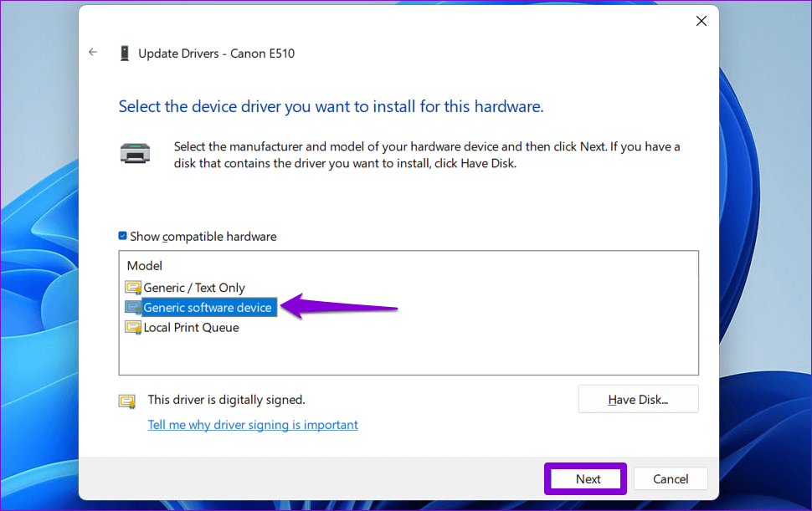Screen dimensions: 812x511
Task: Go back using the back arrow
Action: click(x=93, y=52)
